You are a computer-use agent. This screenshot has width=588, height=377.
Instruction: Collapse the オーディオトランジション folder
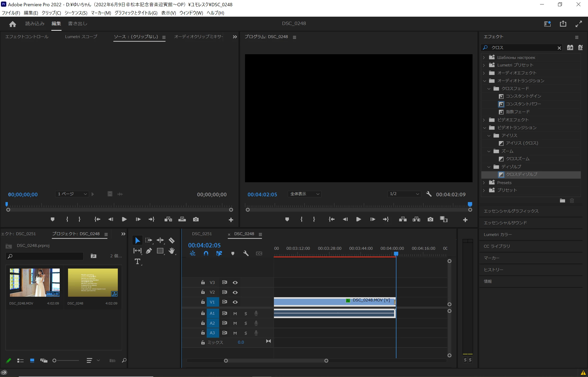click(485, 81)
